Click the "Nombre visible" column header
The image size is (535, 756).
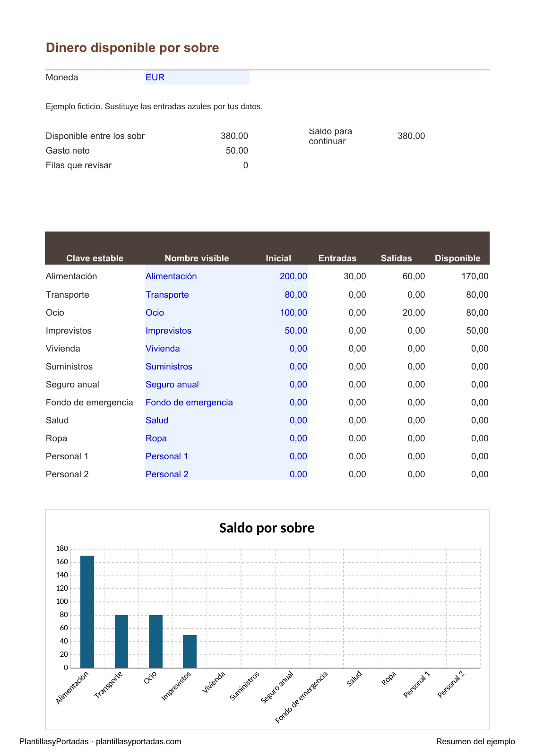(197, 258)
